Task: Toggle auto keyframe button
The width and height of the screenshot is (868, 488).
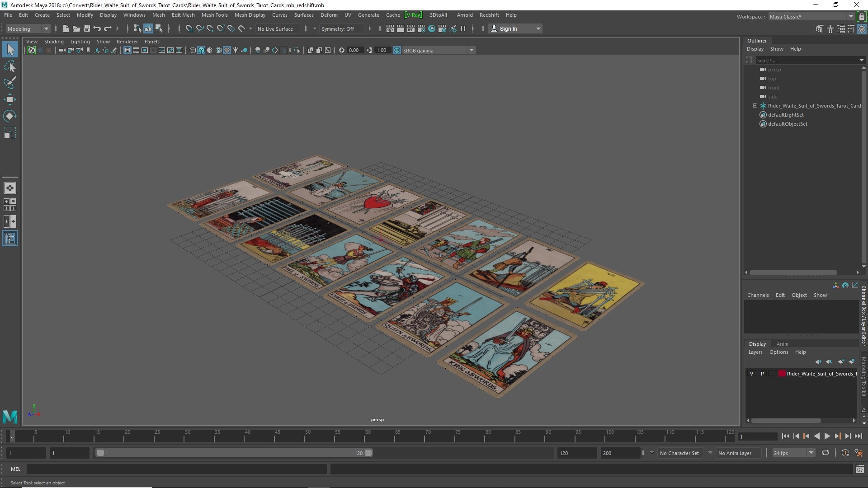Action: coord(845,453)
